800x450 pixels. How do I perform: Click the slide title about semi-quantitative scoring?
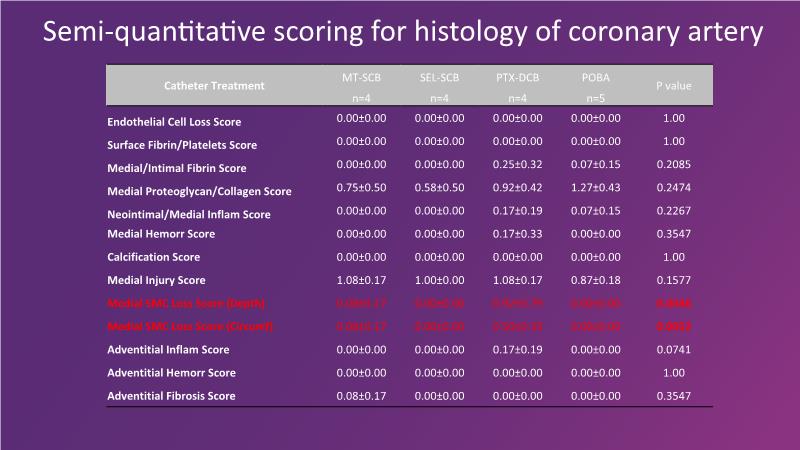point(400,32)
